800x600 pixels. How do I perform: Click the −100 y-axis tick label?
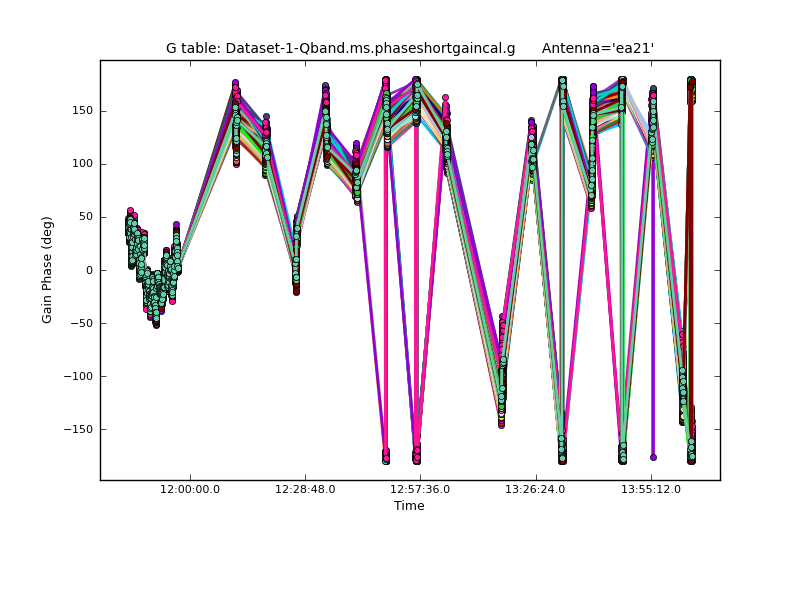(x=78, y=376)
